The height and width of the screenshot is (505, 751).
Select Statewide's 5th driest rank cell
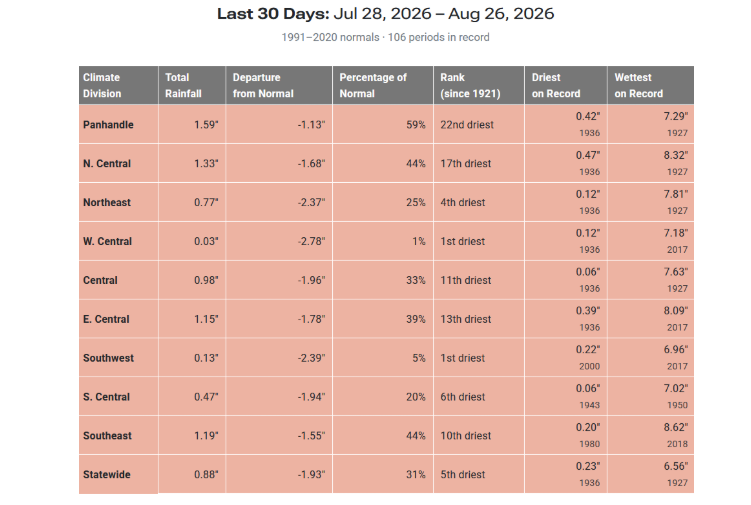click(x=479, y=474)
